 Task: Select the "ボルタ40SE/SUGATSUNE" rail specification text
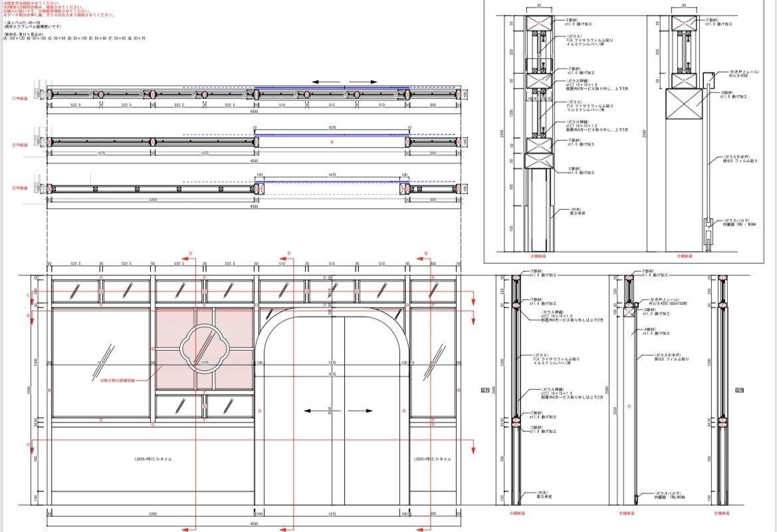(667, 304)
